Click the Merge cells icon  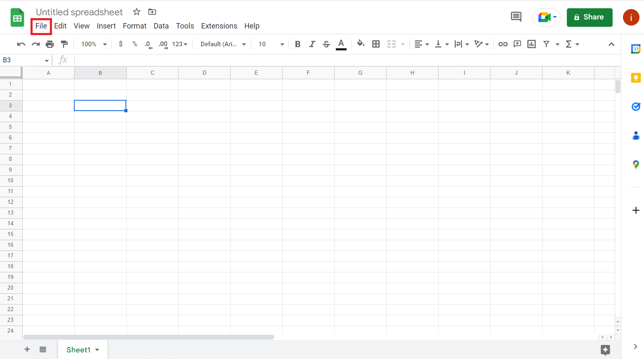(392, 44)
